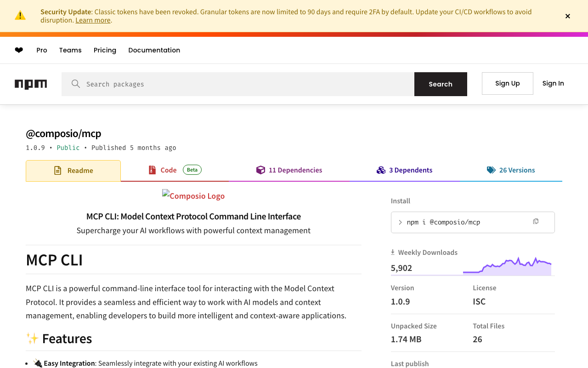
Task: Click the warning triangle icon in banner
Action: (20, 16)
